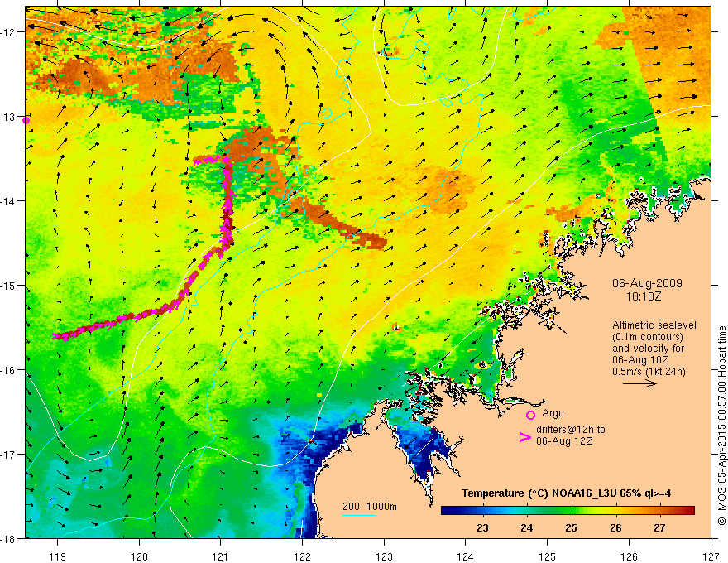
Task: Click the longitude axis label "122"
Action: click(x=302, y=556)
